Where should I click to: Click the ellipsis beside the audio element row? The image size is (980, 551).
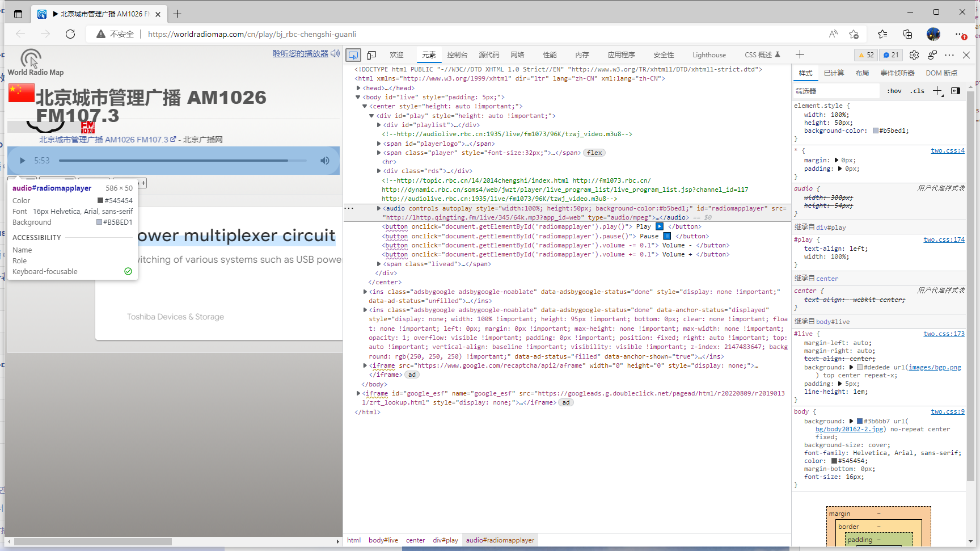click(349, 208)
